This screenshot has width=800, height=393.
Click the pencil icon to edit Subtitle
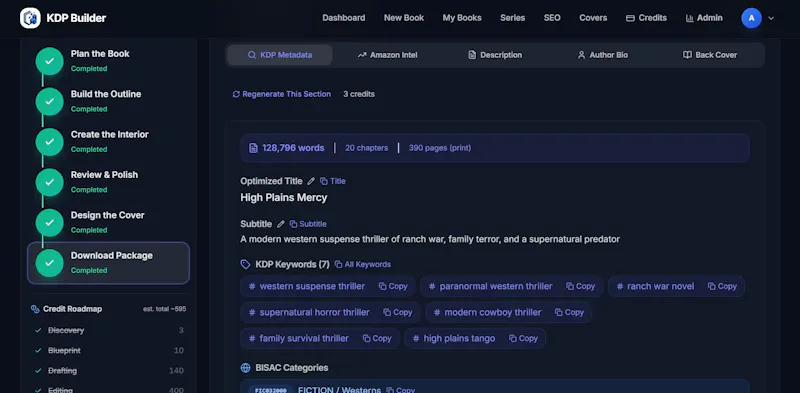[281, 224]
